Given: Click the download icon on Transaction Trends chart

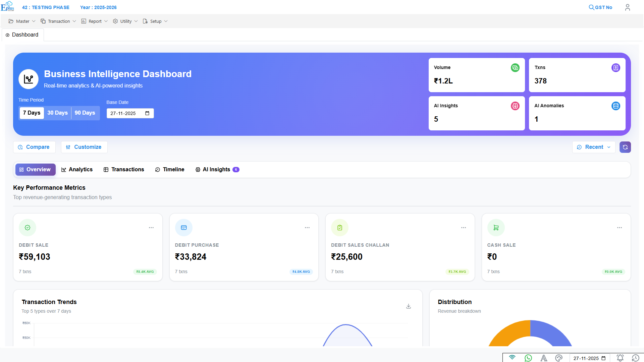Looking at the screenshot, I should [x=409, y=306].
